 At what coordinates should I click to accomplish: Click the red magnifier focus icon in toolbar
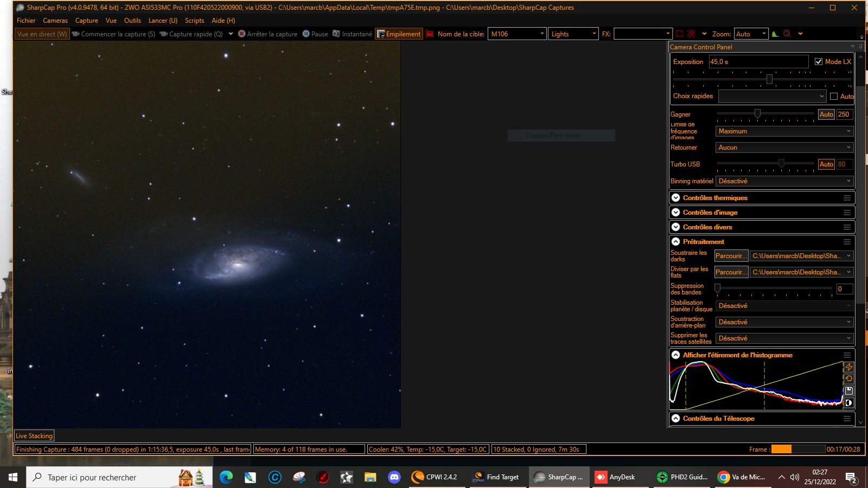click(787, 34)
